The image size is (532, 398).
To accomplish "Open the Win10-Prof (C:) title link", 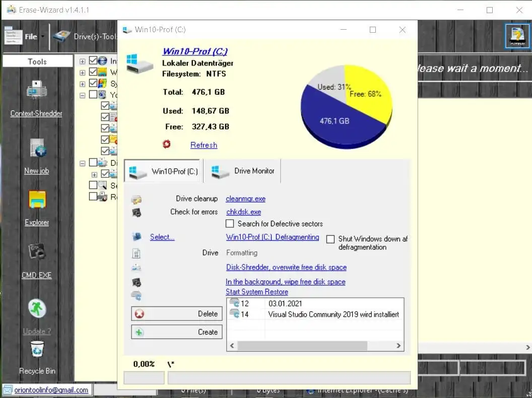I will (x=195, y=51).
